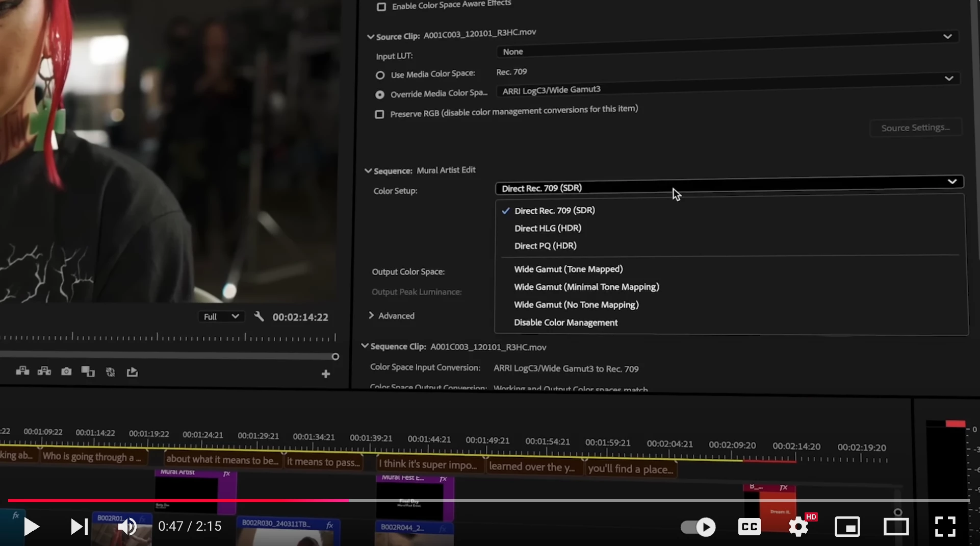
Task: Select the purple Mural Fest clip
Action: (415, 498)
